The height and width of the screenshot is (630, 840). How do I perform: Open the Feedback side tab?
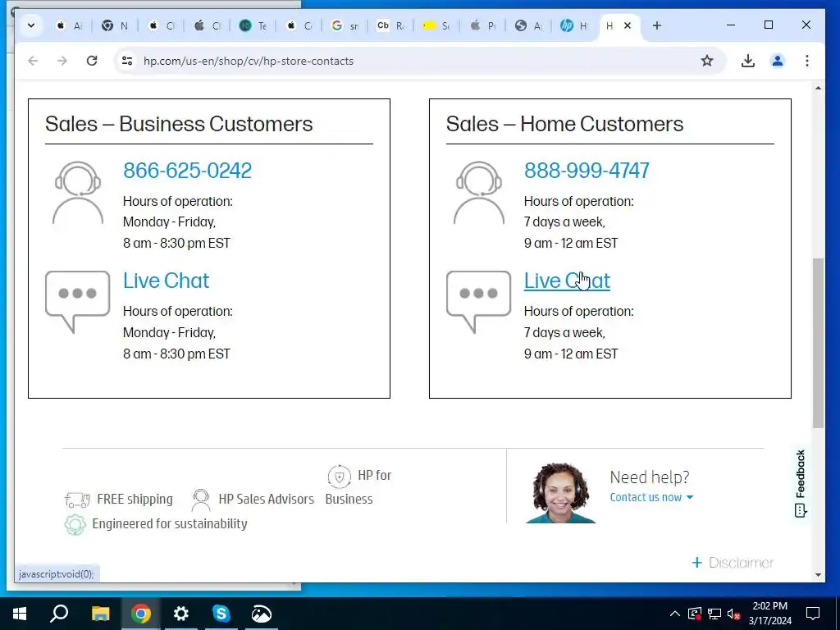pos(801,483)
